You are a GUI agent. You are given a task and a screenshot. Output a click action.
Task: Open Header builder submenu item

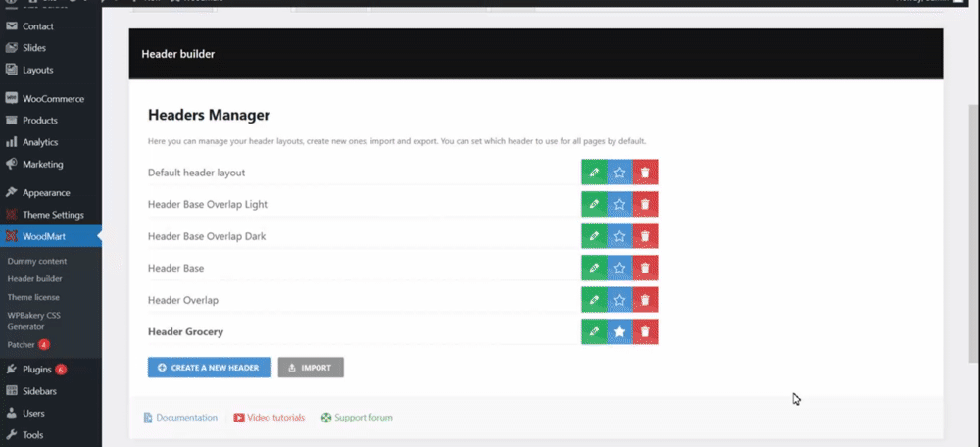pos(34,278)
